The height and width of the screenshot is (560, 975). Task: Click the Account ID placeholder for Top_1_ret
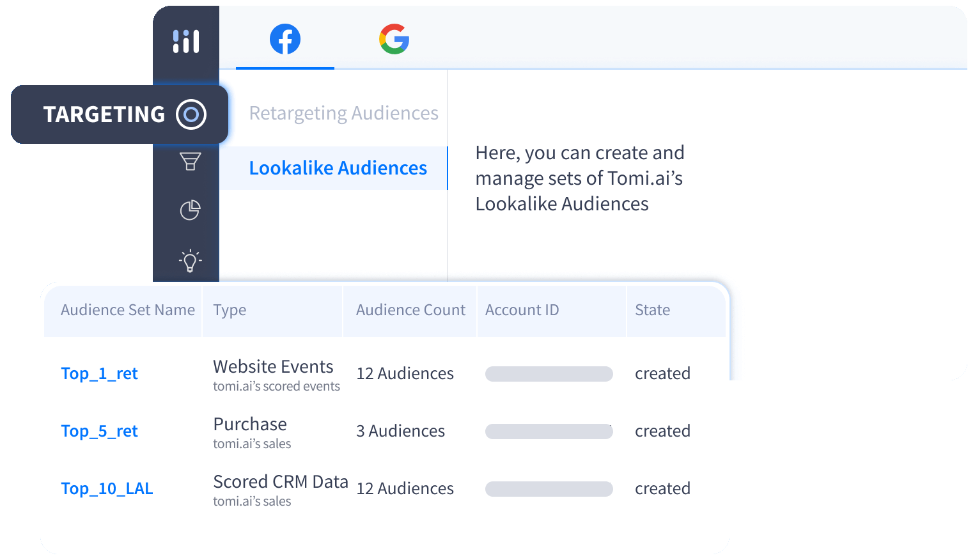pyautogui.click(x=549, y=374)
